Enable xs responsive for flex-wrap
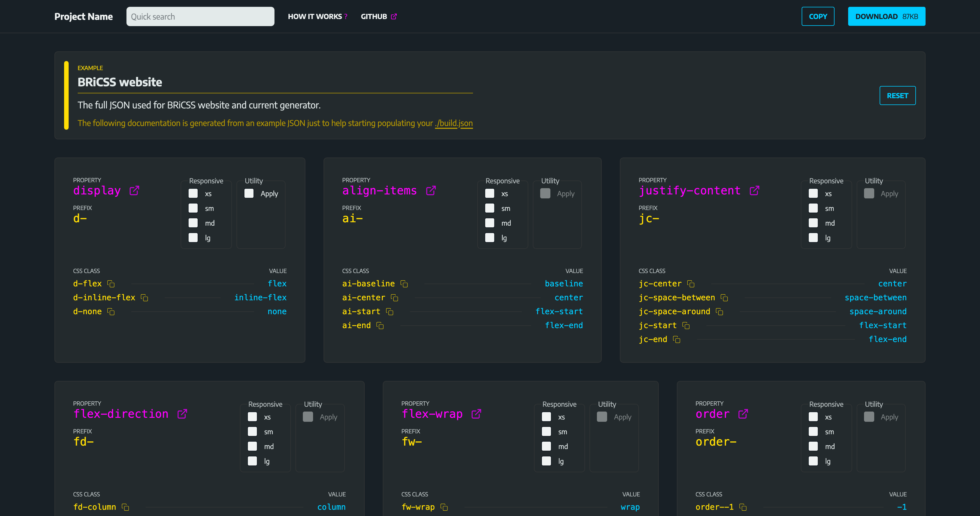The height and width of the screenshot is (516, 980). pos(546,417)
